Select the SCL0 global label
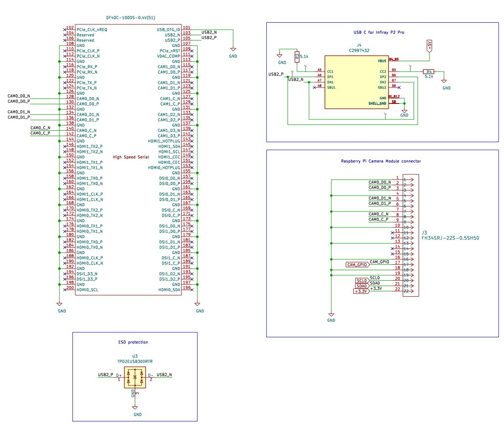Screen dimensions: 504x424 pos(361,281)
